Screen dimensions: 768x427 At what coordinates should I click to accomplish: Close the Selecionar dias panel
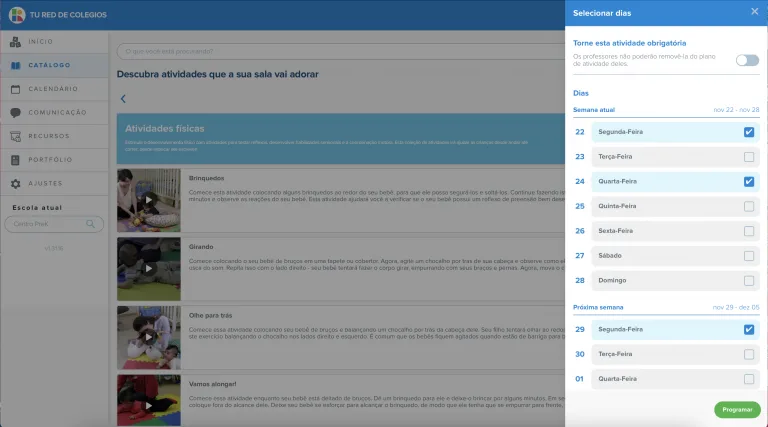(754, 12)
